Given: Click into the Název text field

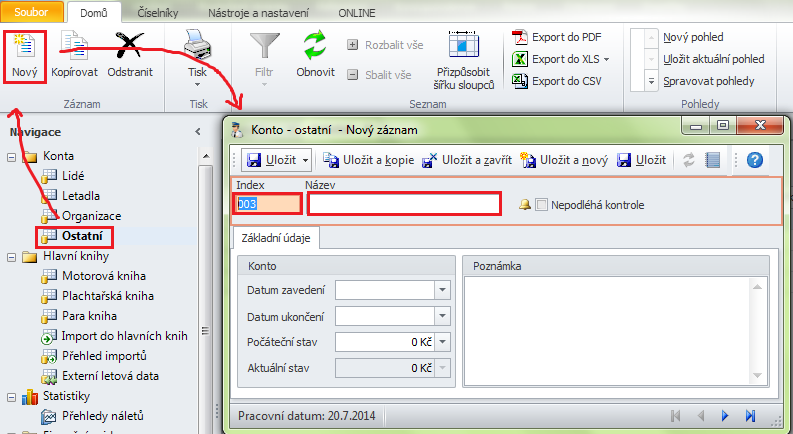Looking at the screenshot, I should [404, 204].
